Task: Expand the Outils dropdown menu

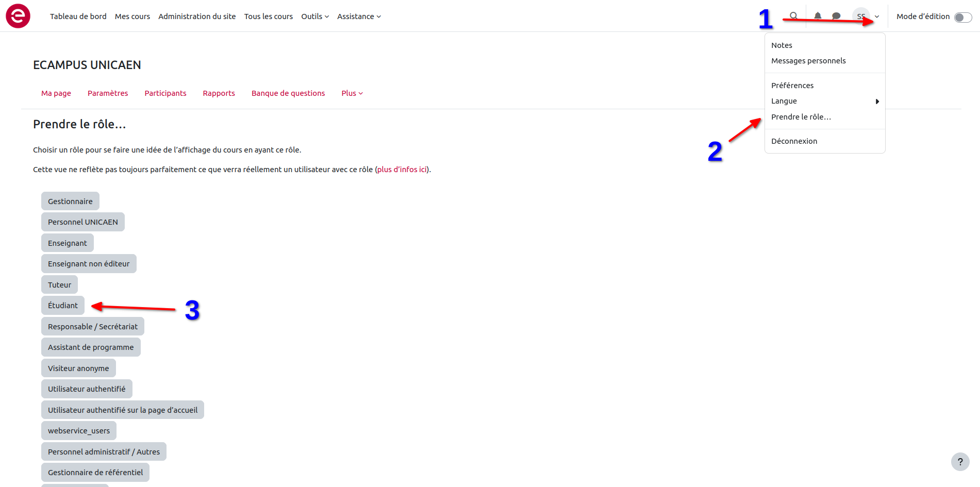Action: pyautogui.click(x=314, y=16)
